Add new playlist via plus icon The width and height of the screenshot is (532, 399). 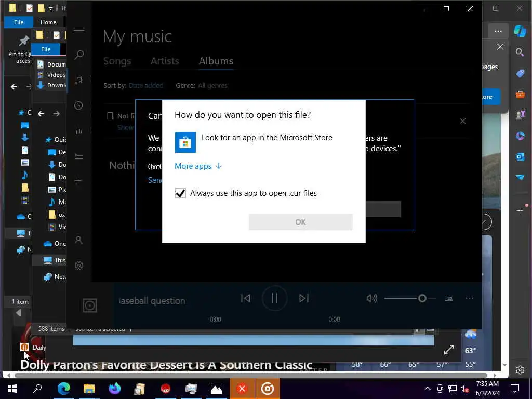click(x=78, y=180)
